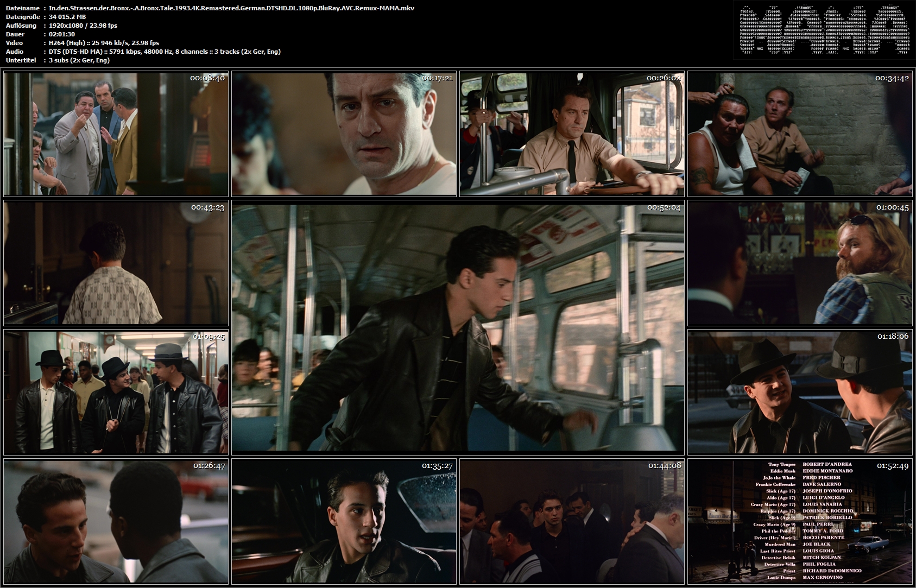The width and height of the screenshot is (916, 588).
Task: Select the dark crowd scene thumbnail stamped 01:44:08
Action: click(x=572, y=521)
